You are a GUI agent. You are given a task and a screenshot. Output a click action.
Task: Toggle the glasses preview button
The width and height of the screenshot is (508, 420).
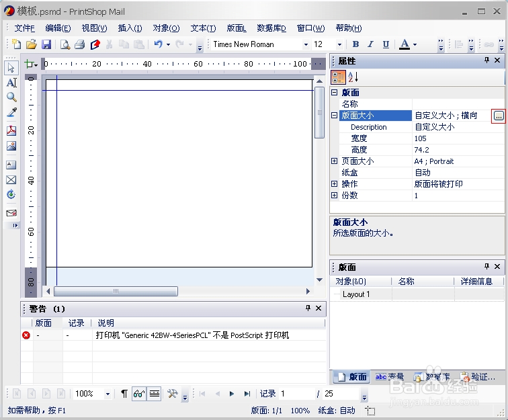139,394
